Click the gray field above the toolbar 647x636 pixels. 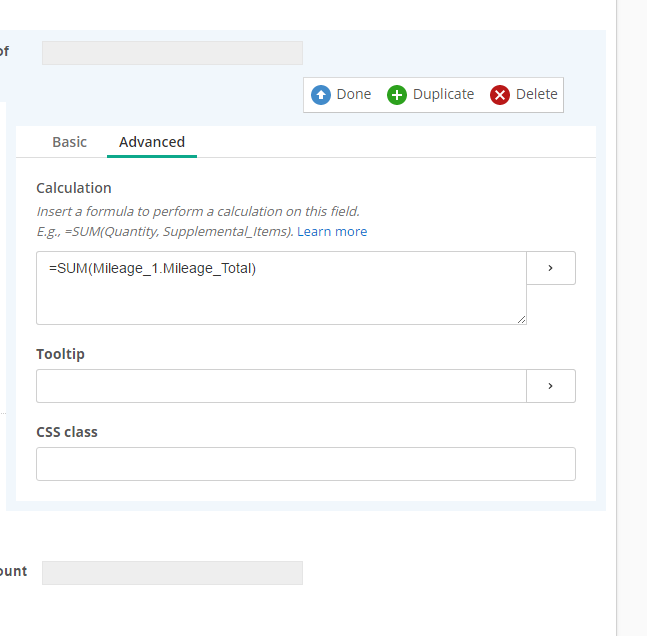pos(172,53)
